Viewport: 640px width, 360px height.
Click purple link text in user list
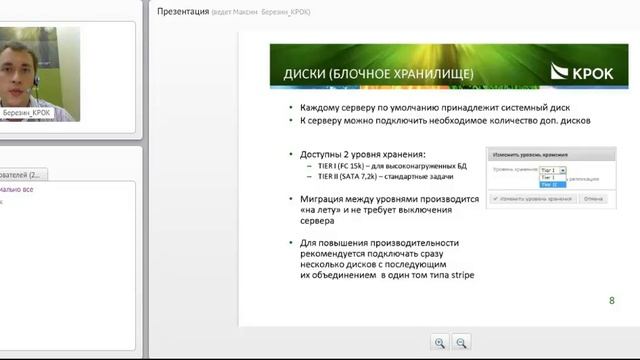click(17, 189)
